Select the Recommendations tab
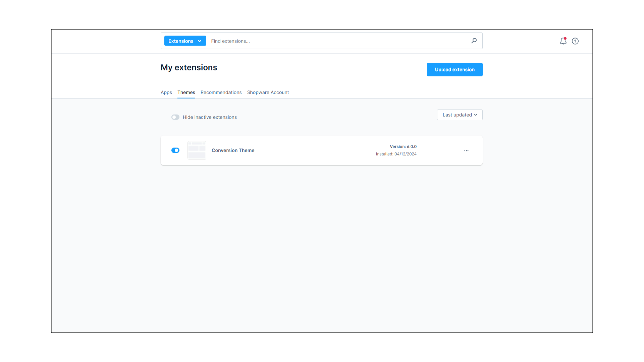The image size is (644, 362). point(221,93)
